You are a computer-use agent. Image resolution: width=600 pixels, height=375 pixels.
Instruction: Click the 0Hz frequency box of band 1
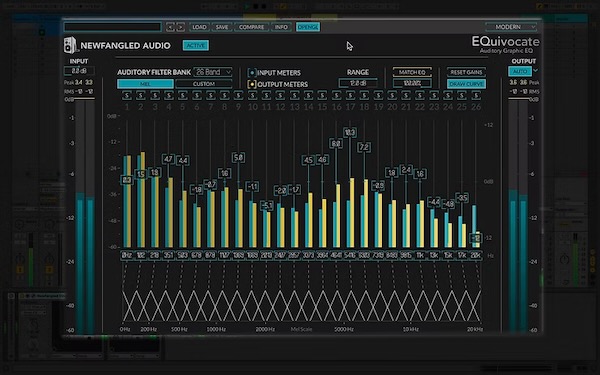pyautogui.click(x=127, y=255)
